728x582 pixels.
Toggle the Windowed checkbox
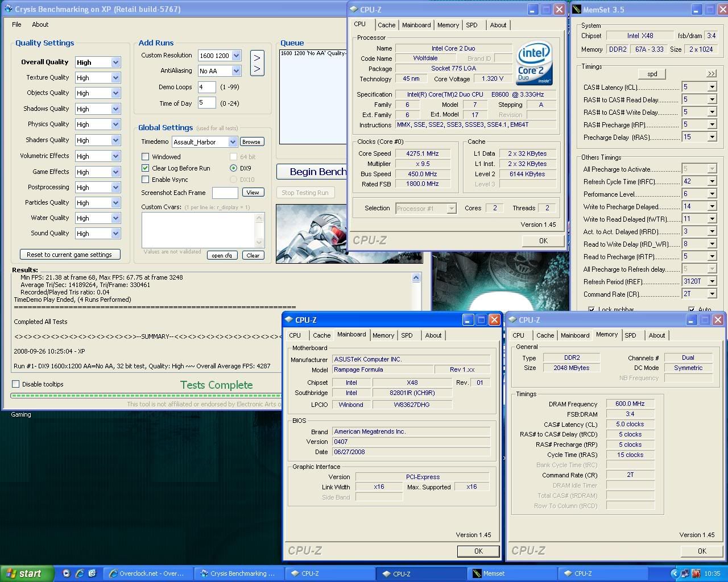pos(145,157)
